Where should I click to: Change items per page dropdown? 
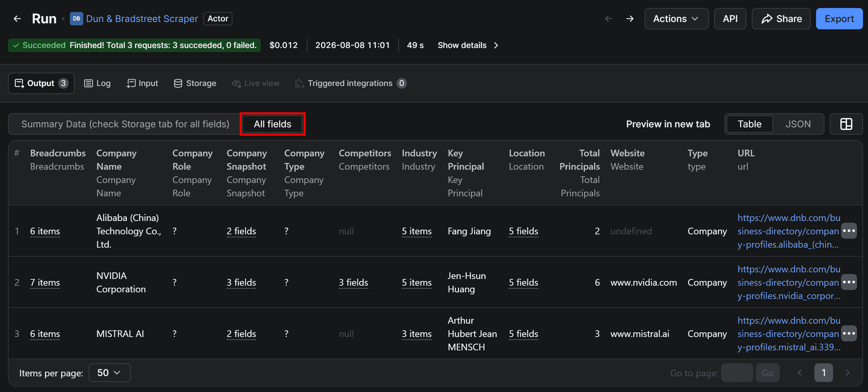[x=110, y=373]
